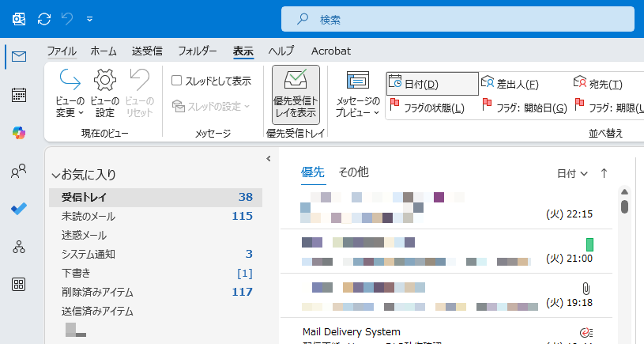Screen dimensions: 644x344
Task: Click the Undo arrow in title bar
Action: click(x=67, y=19)
